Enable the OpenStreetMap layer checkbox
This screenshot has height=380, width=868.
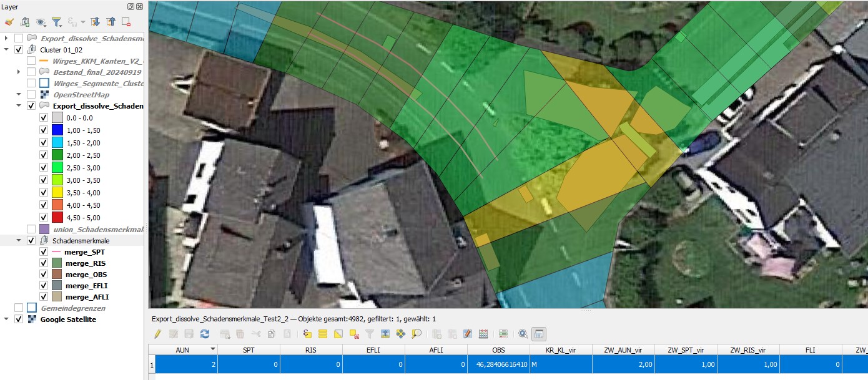(31, 95)
